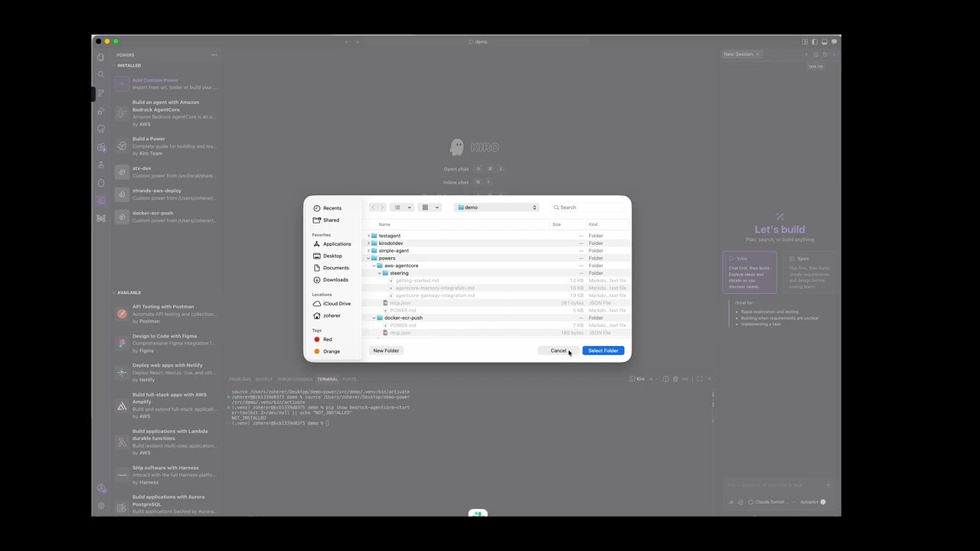Screen dimensions: 980x551
Task: Collapse the steering folder
Action: [380, 273]
